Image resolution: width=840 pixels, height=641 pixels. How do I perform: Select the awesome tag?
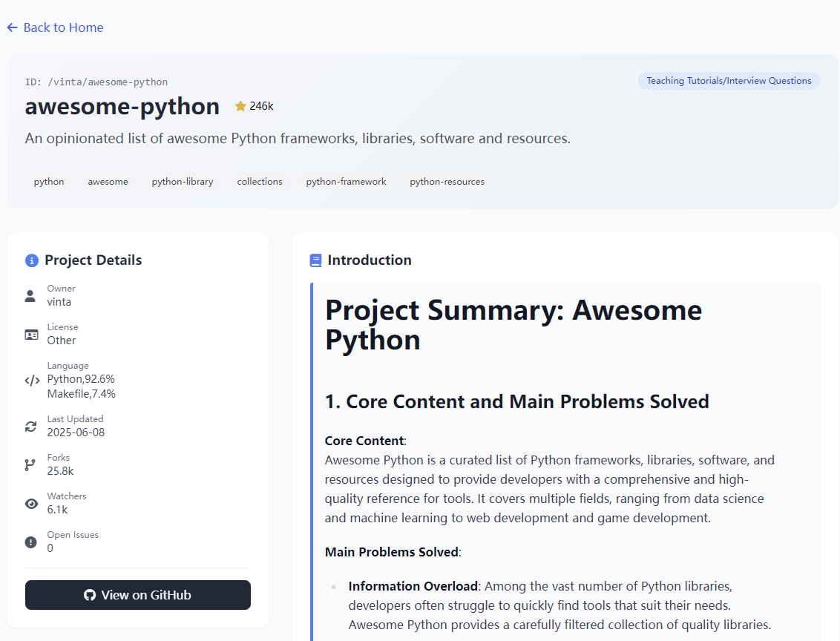pos(108,182)
